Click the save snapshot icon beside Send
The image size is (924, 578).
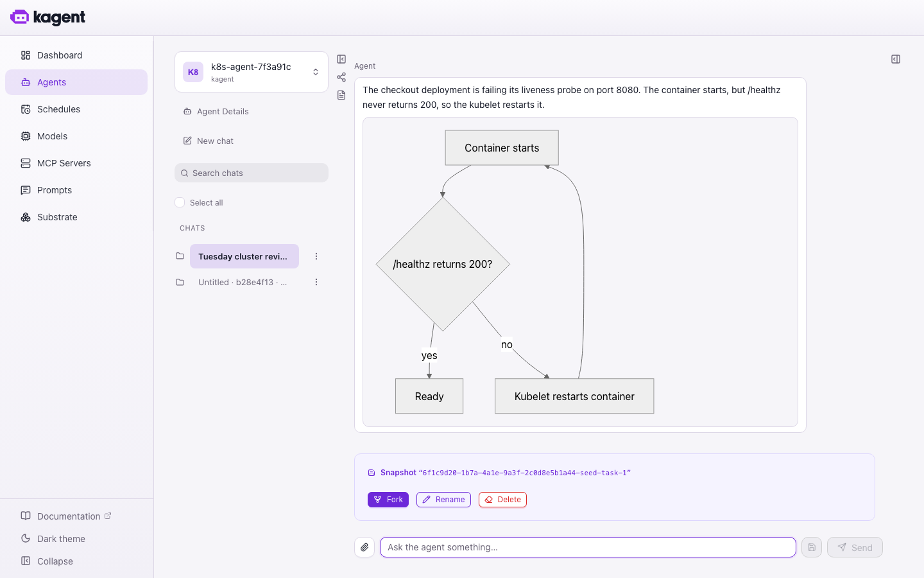(812, 547)
